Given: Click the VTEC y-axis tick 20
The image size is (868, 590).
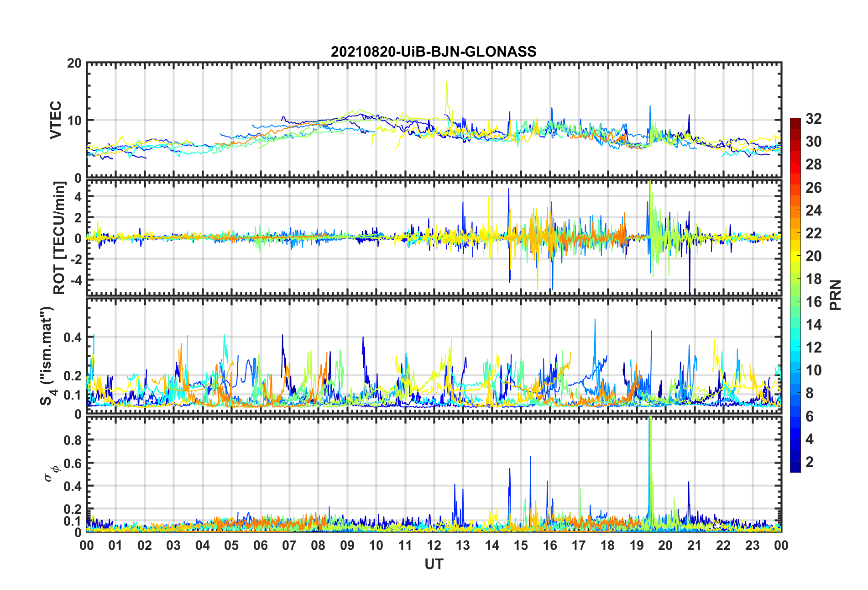Looking at the screenshot, I should [x=74, y=63].
